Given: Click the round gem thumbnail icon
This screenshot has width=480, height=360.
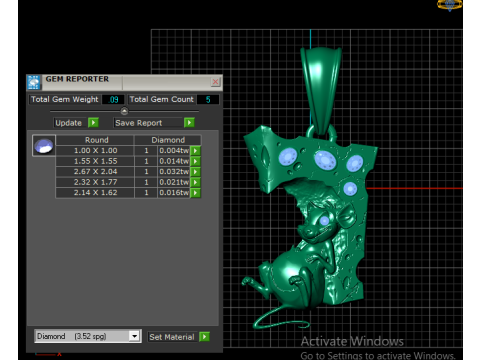Looking at the screenshot, I should tap(44, 146).
